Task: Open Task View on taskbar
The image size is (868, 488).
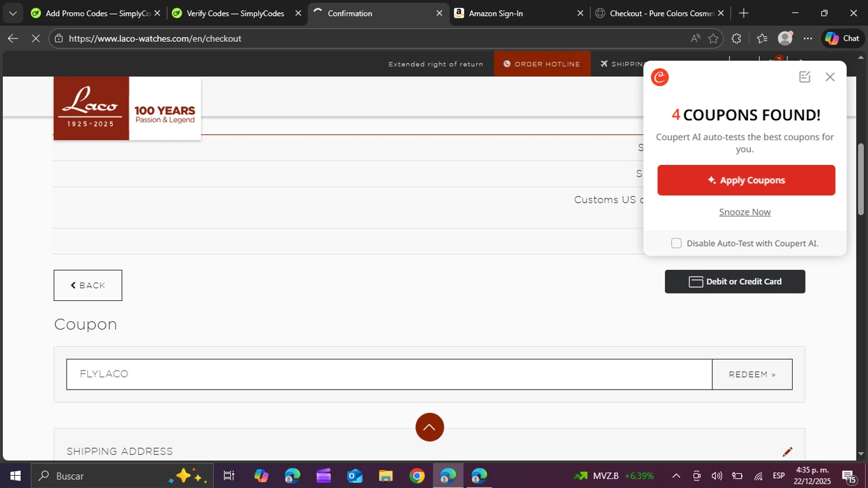Action: pos(229,476)
